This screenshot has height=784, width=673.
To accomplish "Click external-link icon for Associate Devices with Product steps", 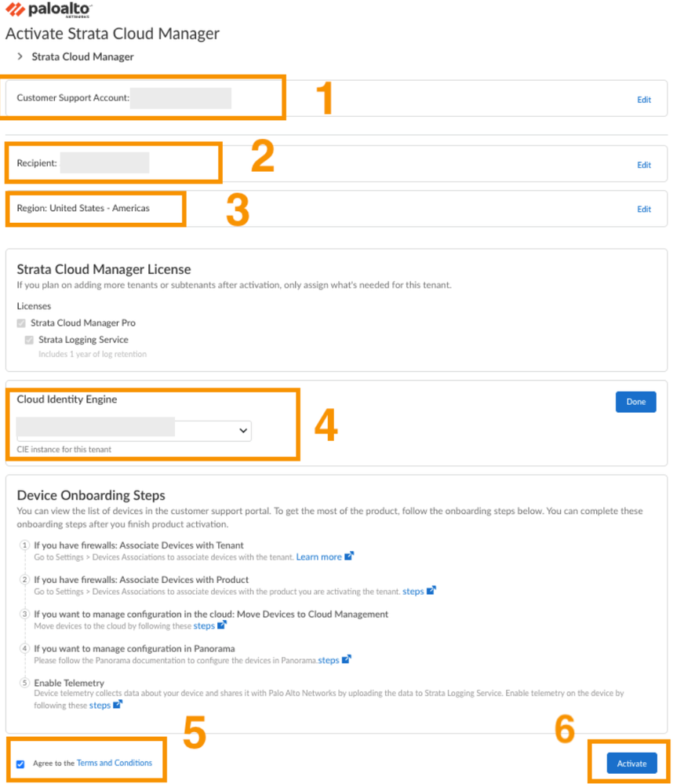I will [x=431, y=591].
